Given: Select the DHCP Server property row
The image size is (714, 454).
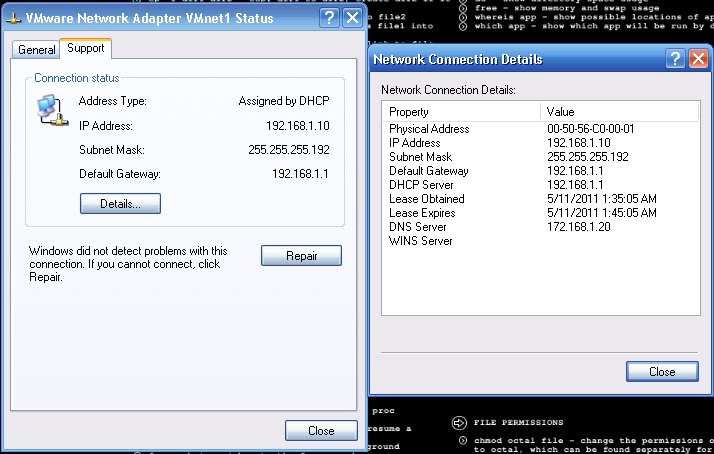Looking at the screenshot, I should tap(541, 185).
